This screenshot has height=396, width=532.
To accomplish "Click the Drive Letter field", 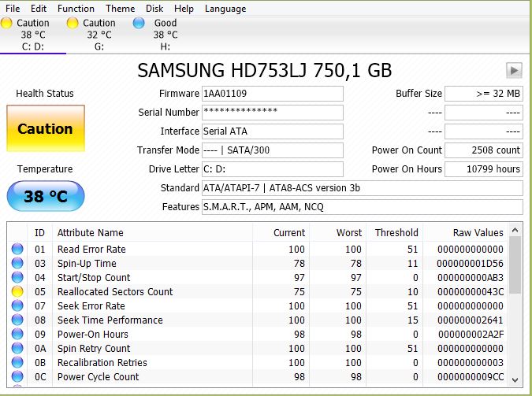I will [273, 169].
